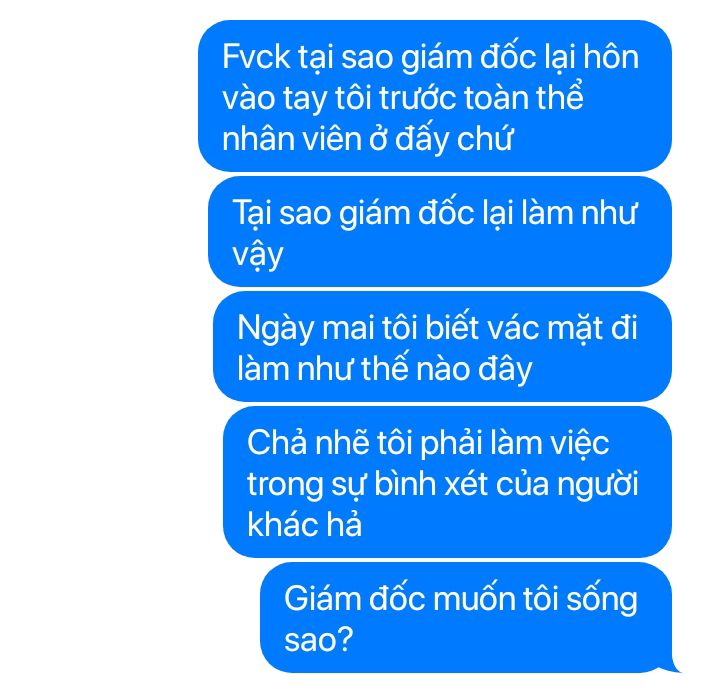This screenshot has width=720, height=696.
Task: Click the word 'vậy' in the second bubble
Action: (258, 255)
